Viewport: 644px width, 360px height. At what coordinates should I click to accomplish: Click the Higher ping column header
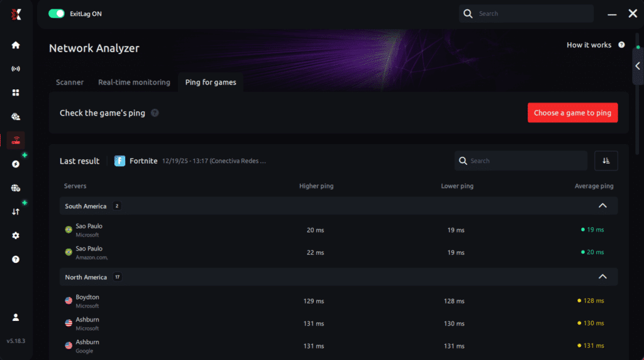pos(316,186)
